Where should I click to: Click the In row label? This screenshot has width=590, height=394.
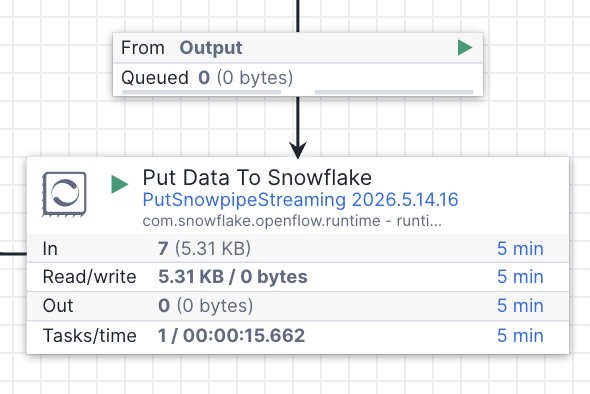pos(50,249)
